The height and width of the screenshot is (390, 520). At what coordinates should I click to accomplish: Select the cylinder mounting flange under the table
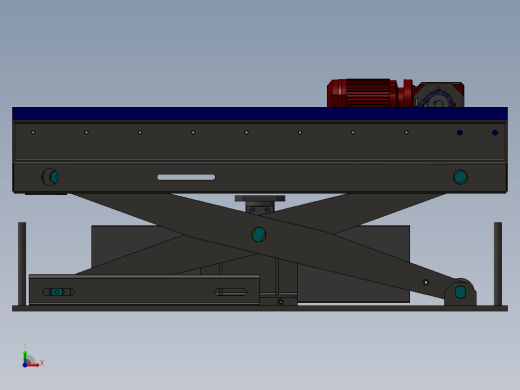(x=260, y=198)
